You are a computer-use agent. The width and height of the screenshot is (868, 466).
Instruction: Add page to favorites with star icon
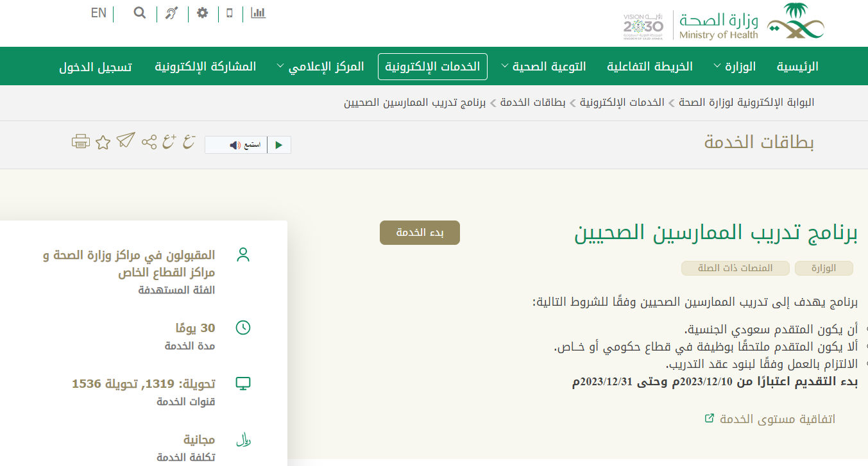103,142
